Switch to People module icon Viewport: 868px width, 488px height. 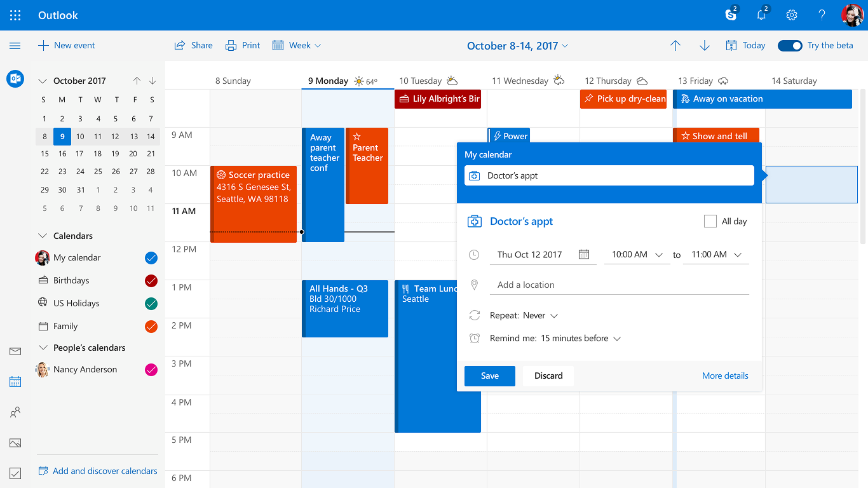15,412
